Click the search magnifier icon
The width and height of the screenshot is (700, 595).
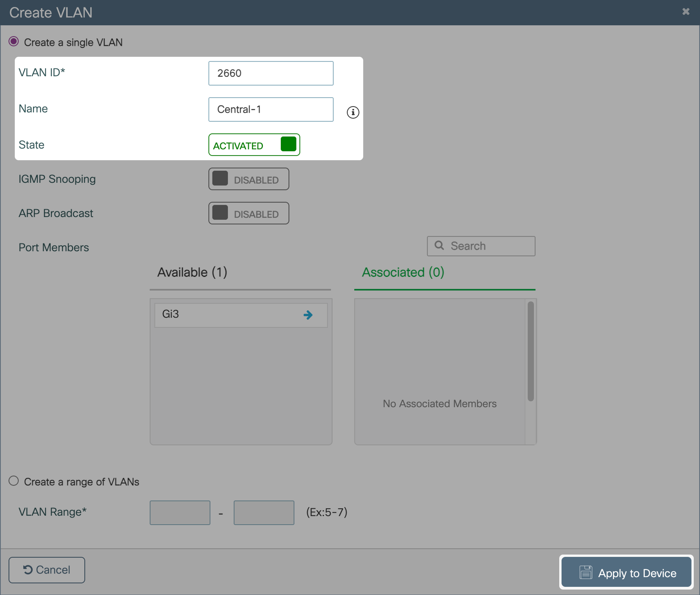tap(439, 245)
